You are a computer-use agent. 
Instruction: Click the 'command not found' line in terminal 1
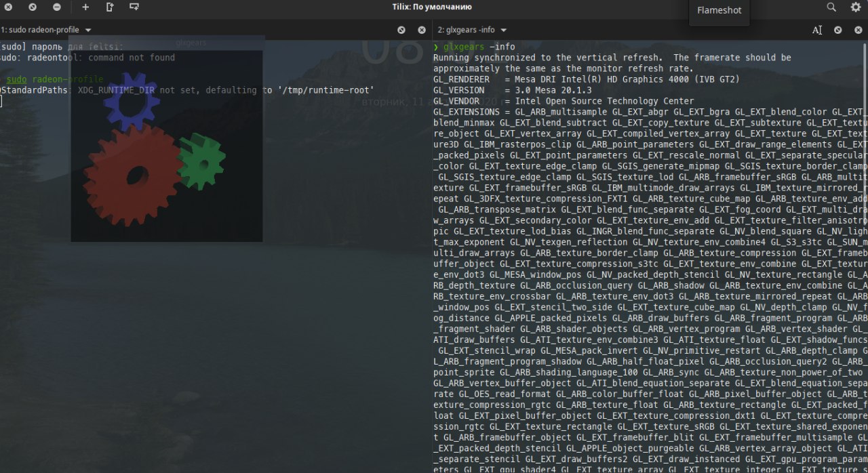[x=87, y=58]
